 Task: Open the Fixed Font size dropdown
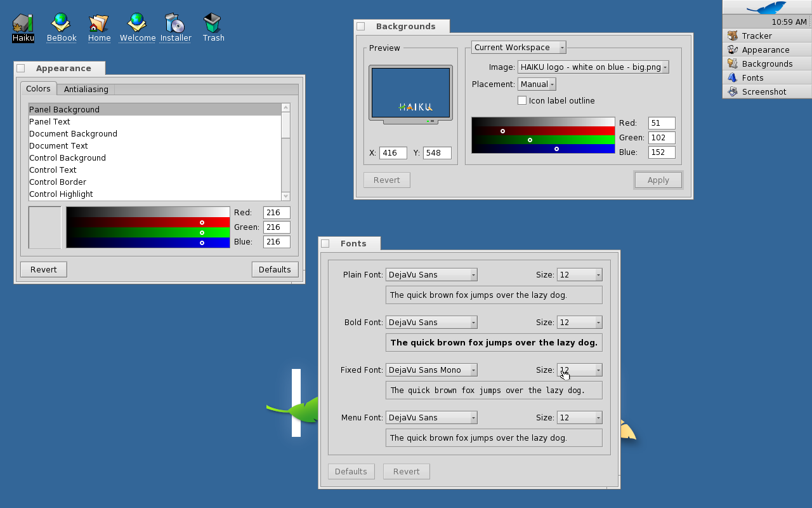tap(579, 370)
